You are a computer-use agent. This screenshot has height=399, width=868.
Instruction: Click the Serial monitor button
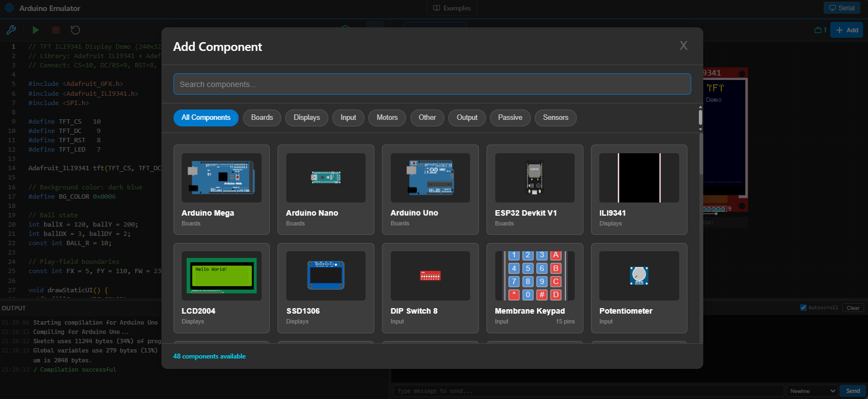(x=842, y=8)
